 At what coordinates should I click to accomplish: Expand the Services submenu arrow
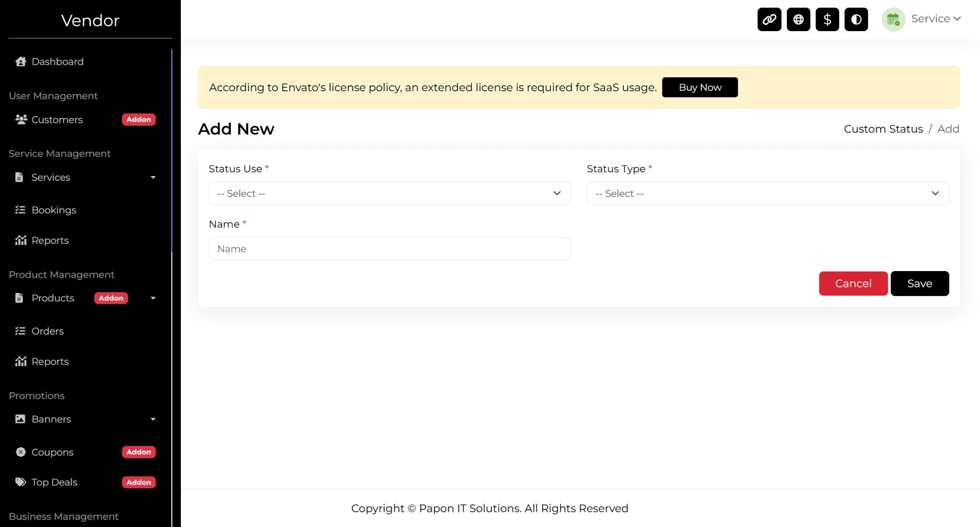pyautogui.click(x=153, y=177)
